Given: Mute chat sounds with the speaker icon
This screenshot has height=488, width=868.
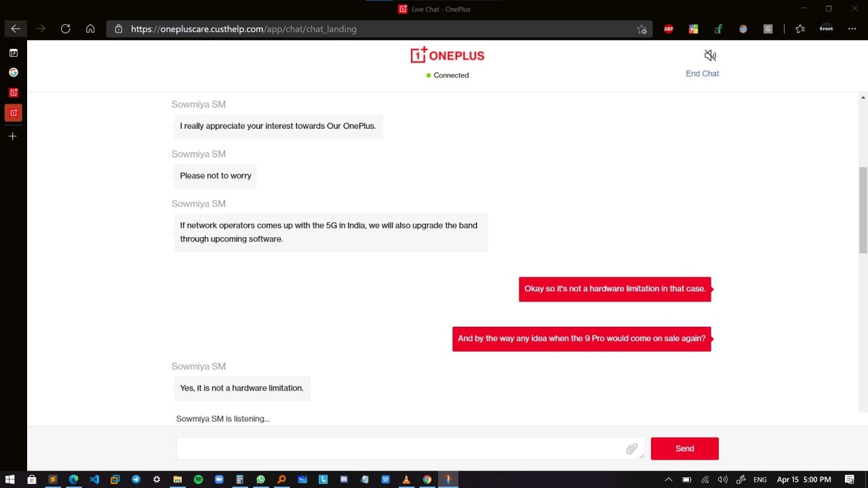Looking at the screenshot, I should pos(710,56).
